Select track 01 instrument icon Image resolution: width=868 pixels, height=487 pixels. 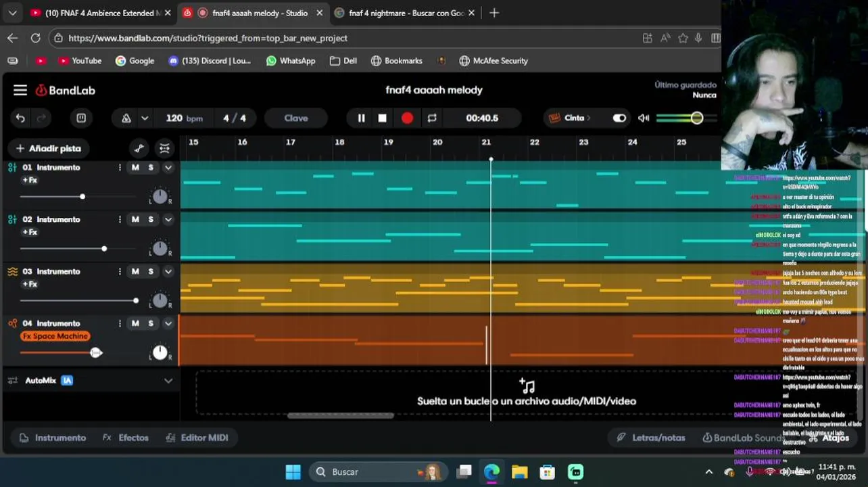(12, 167)
